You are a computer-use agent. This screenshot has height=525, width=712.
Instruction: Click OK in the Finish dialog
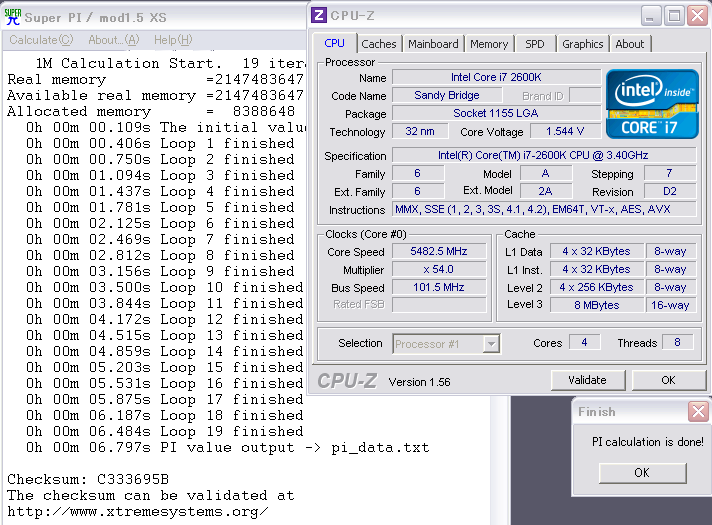coord(642,473)
